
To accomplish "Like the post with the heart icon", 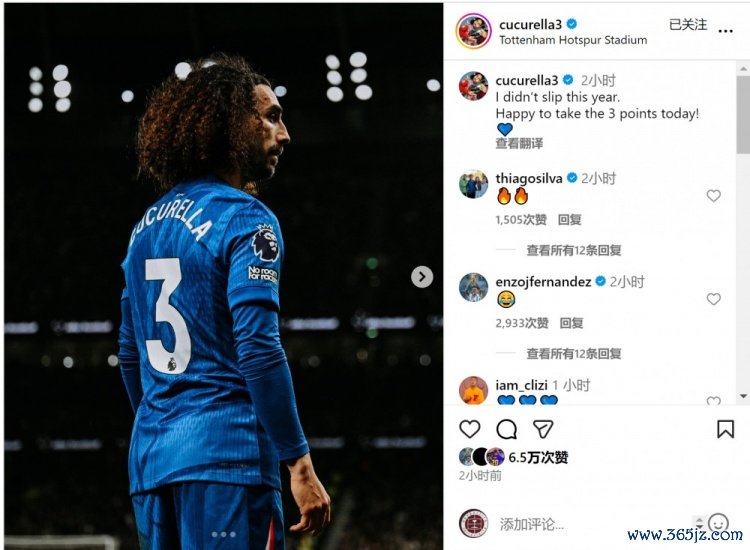I will coord(469,429).
